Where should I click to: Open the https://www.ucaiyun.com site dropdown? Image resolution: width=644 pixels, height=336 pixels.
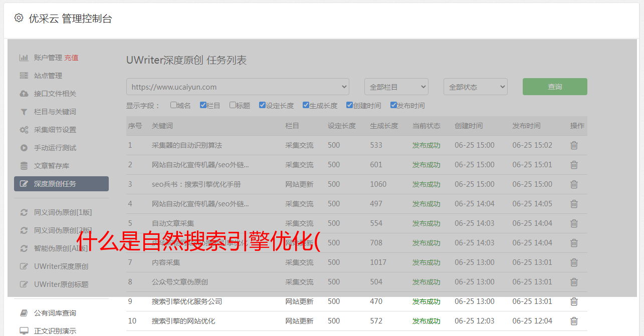[x=238, y=87]
